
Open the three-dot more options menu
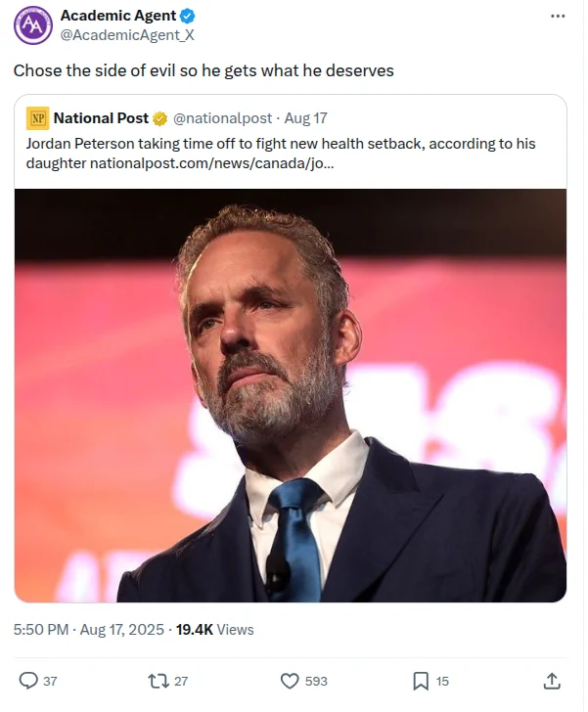pyautogui.click(x=558, y=16)
